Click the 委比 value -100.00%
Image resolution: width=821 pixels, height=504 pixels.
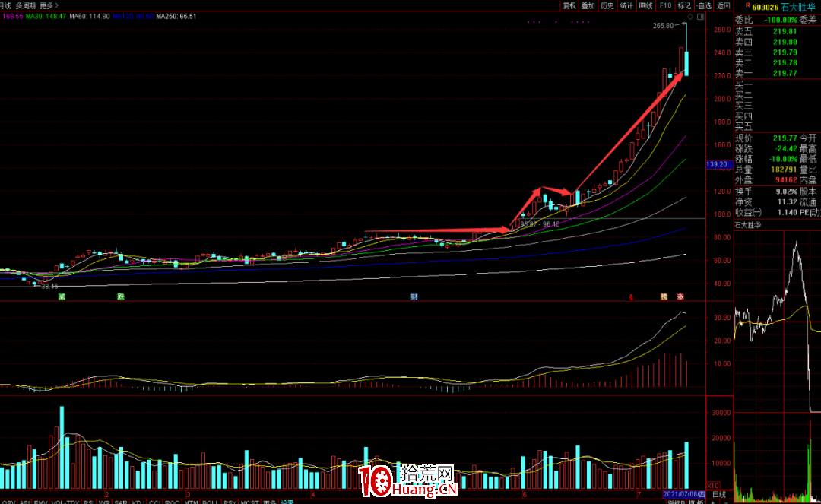(x=781, y=20)
